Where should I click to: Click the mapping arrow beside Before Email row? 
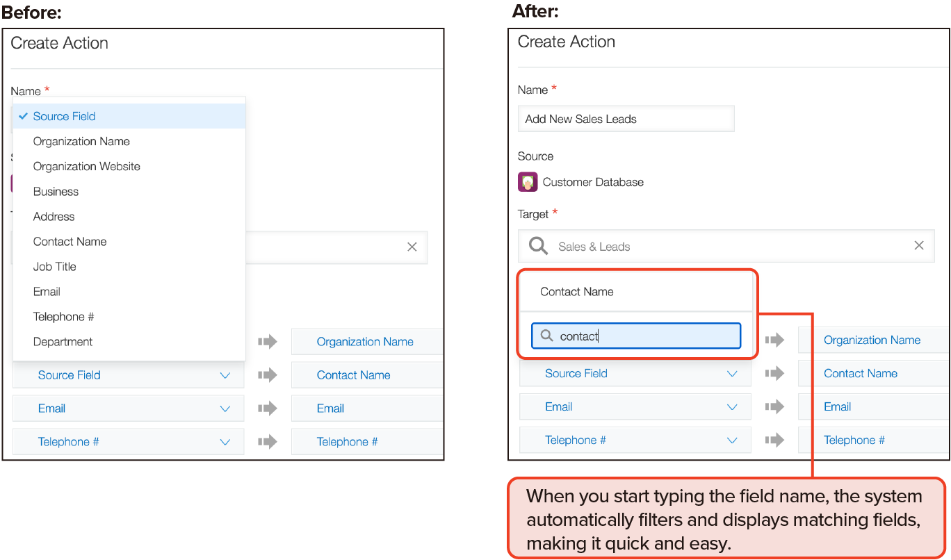(268, 409)
